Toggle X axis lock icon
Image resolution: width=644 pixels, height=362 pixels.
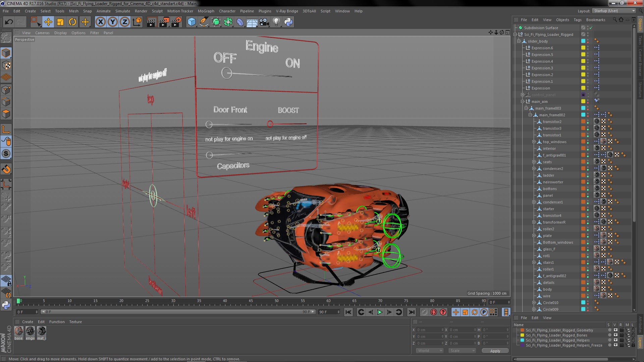100,22
